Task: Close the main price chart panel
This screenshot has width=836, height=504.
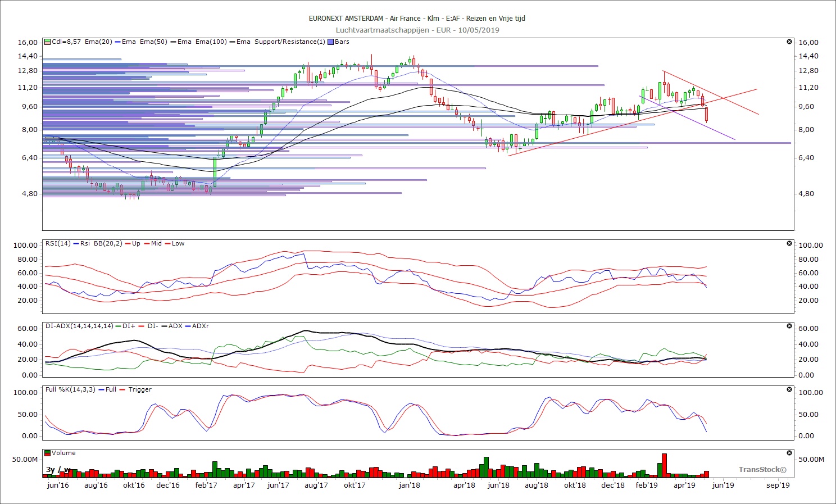Action: 789,42
